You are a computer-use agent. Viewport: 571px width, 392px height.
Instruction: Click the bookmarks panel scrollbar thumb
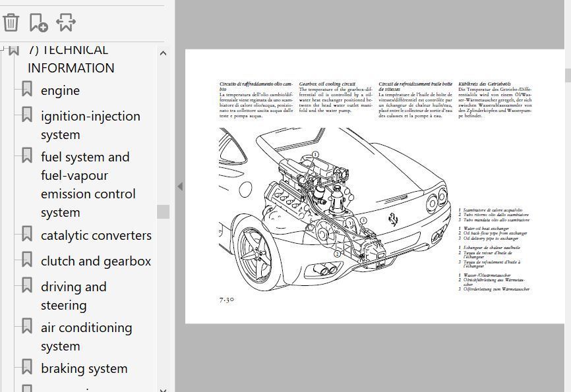163,212
